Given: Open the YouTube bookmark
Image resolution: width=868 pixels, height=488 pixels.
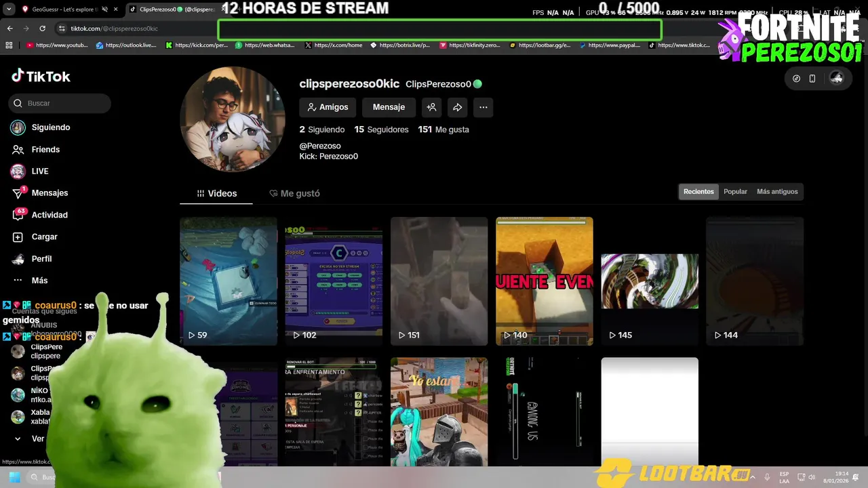Looking at the screenshot, I should (57, 45).
